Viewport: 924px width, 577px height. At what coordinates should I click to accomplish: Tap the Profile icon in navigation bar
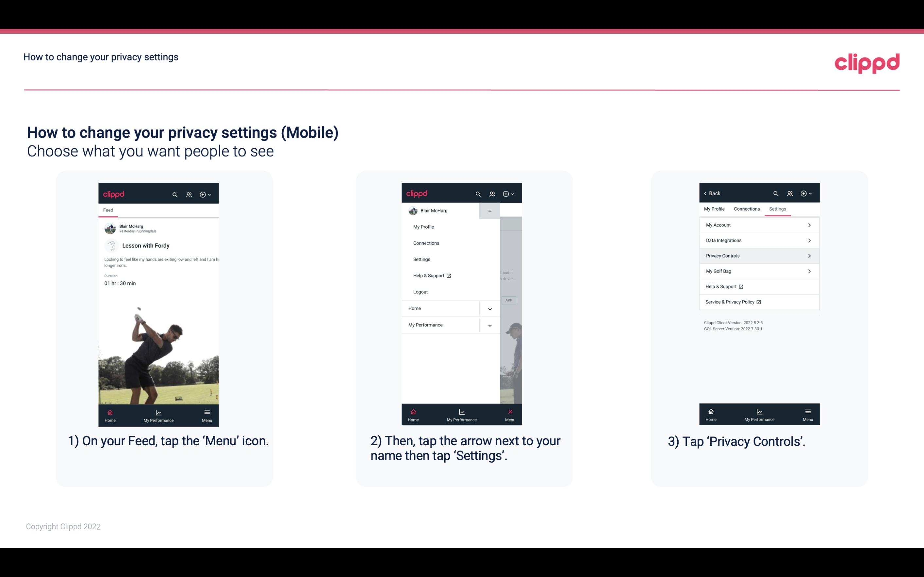(x=189, y=194)
